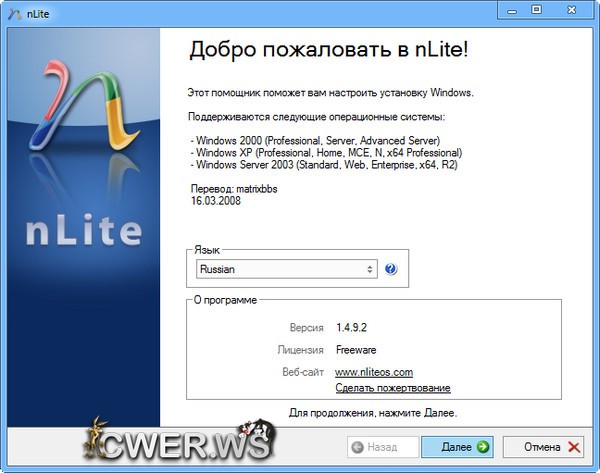Click the red X icon on Отмена

click(574, 447)
